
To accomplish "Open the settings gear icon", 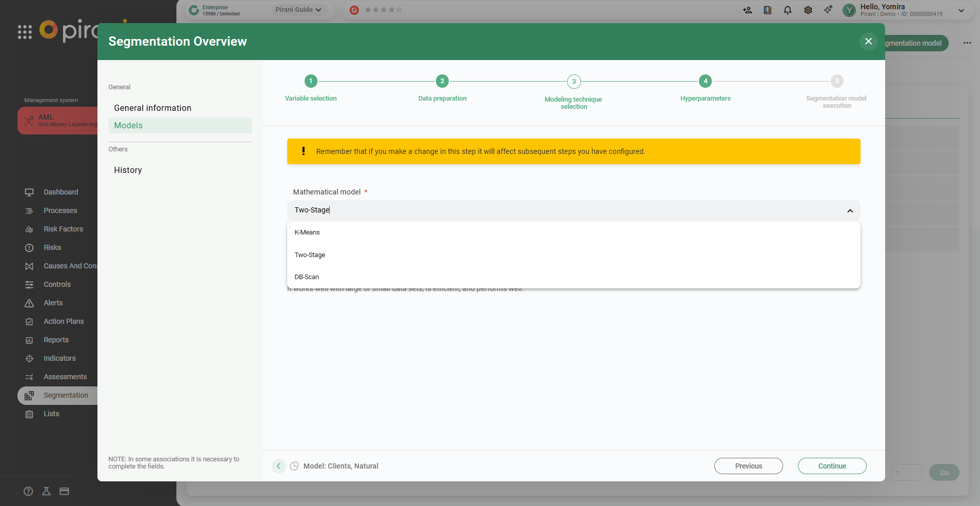I will [x=808, y=10].
